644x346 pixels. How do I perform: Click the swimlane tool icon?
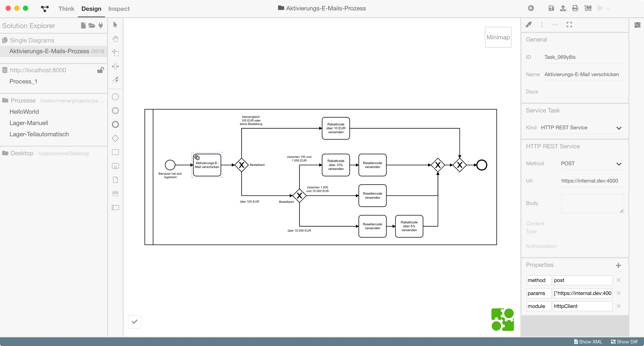[116, 208]
